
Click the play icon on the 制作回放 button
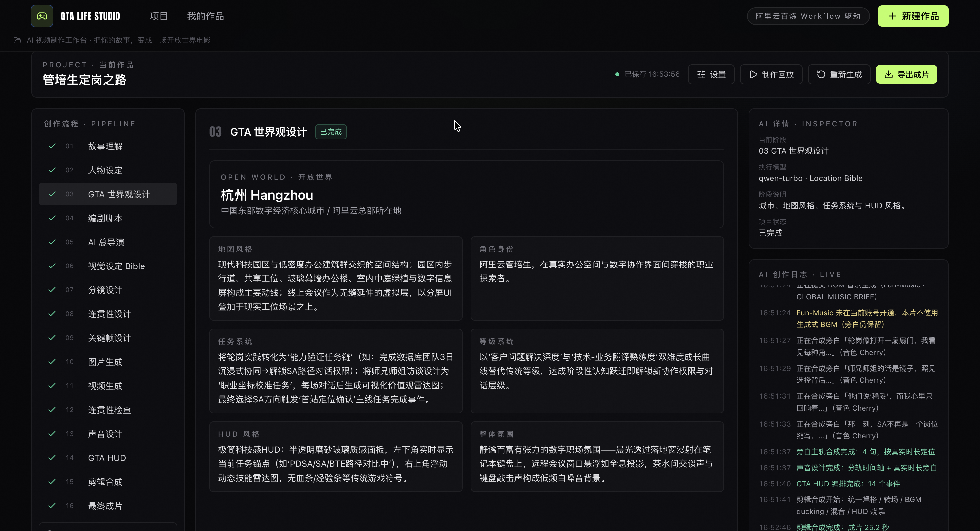753,74
